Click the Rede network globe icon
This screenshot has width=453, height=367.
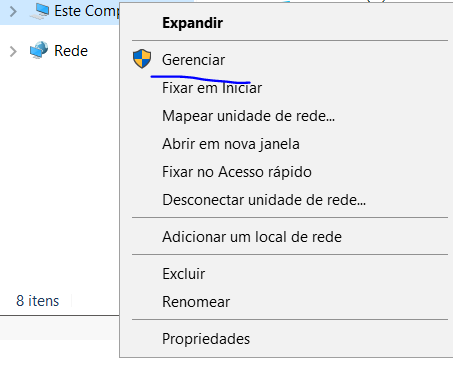point(39,50)
